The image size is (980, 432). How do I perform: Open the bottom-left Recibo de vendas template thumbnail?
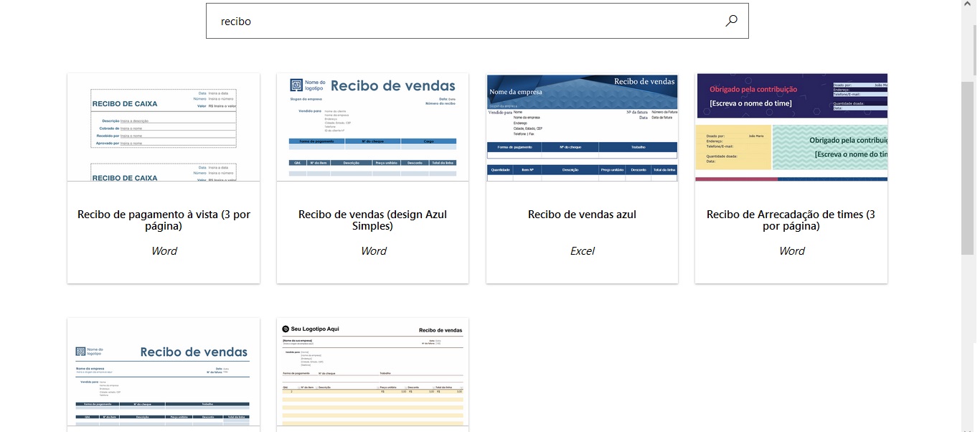[x=164, y=373]
